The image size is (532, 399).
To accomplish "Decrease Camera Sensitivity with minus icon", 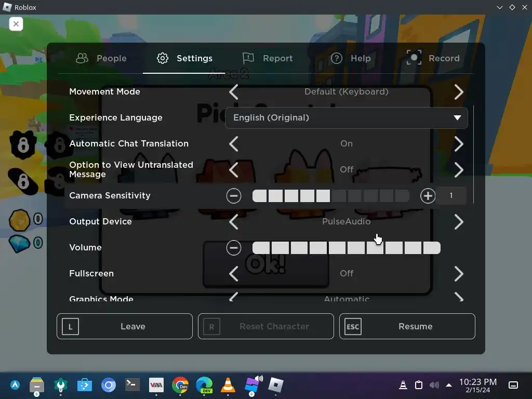I will point(234,196).
